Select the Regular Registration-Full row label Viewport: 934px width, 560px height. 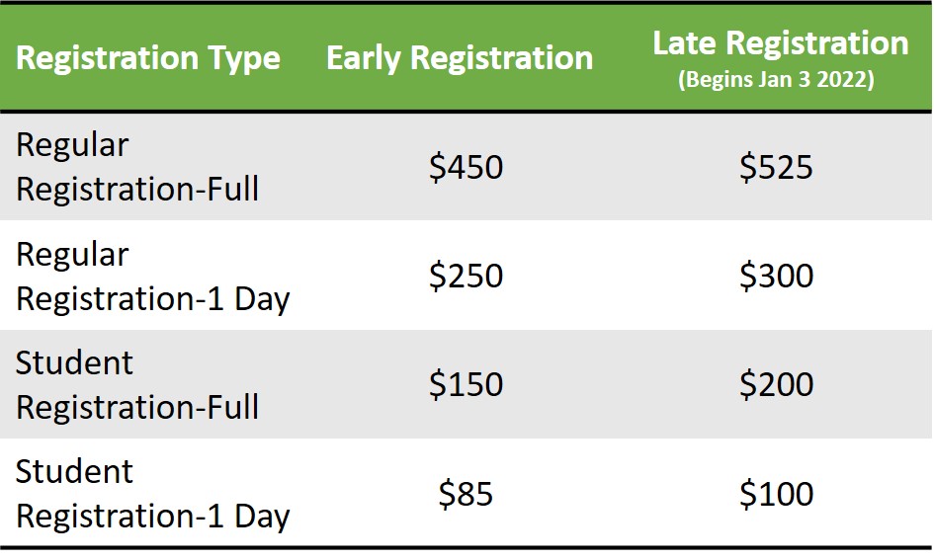tap(137, 166)
